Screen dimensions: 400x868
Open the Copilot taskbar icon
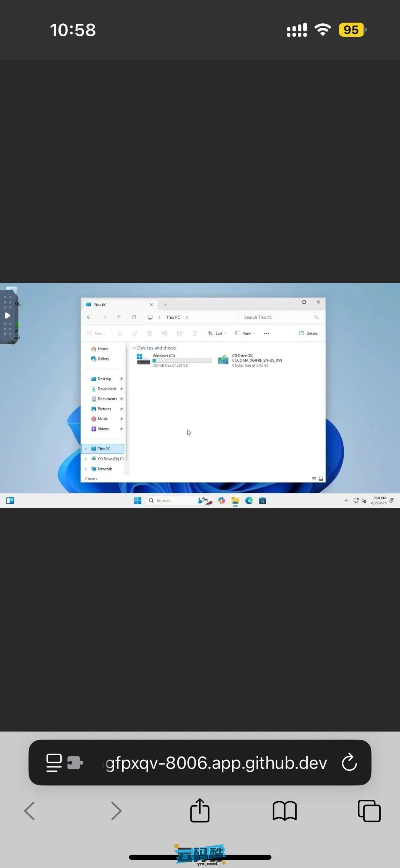click(x=221, y=501)
